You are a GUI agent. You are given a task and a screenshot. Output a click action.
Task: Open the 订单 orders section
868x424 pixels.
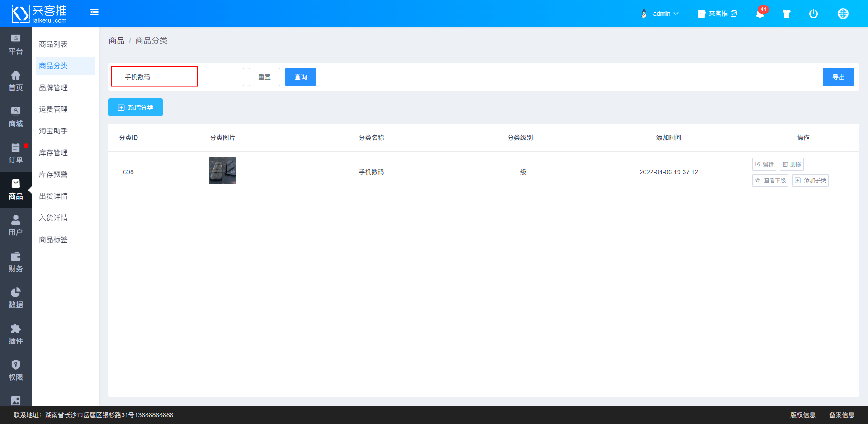coord(16,154)
